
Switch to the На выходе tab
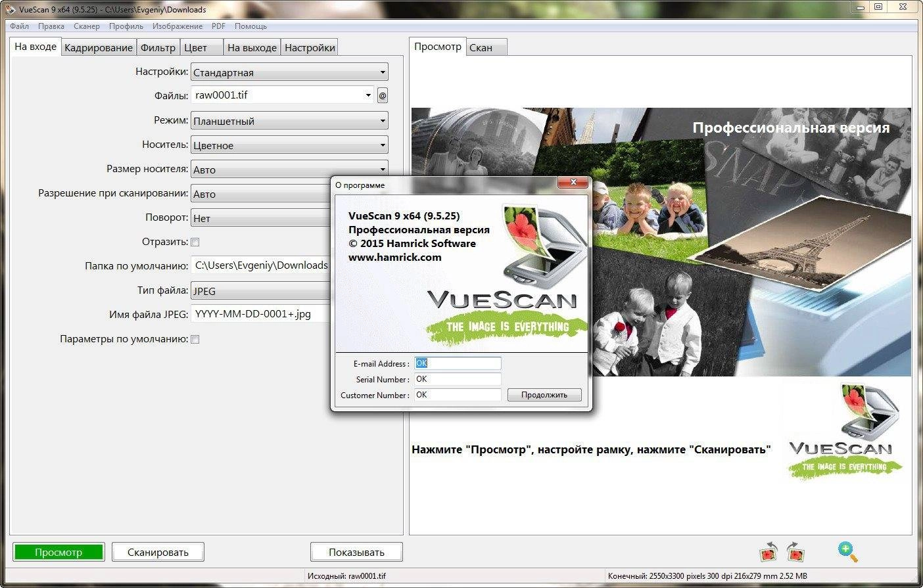click(x=252, y=47)
